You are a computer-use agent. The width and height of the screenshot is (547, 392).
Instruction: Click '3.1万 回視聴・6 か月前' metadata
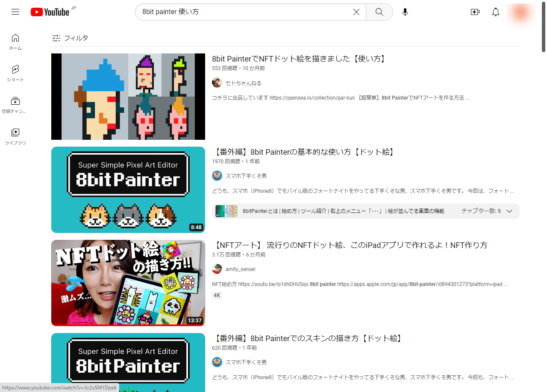coord(239,255)
